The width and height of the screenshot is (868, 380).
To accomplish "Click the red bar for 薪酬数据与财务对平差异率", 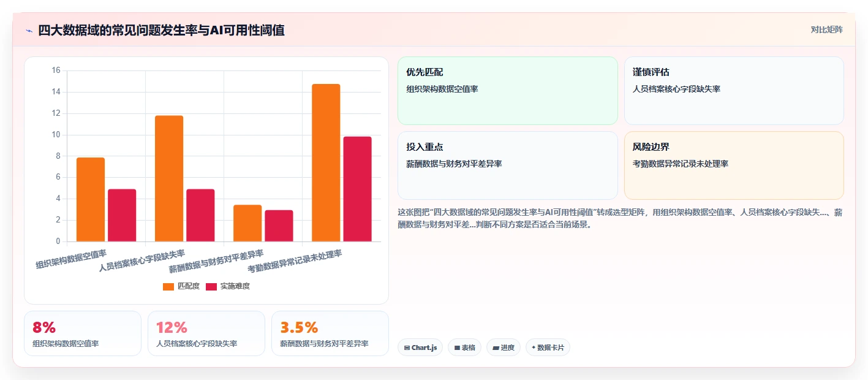I will click(x=279, y=226).
